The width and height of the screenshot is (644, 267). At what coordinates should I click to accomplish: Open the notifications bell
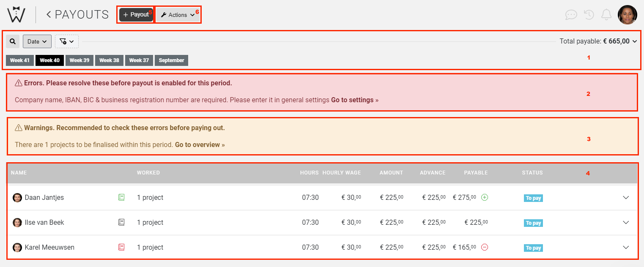click(606, 15)
